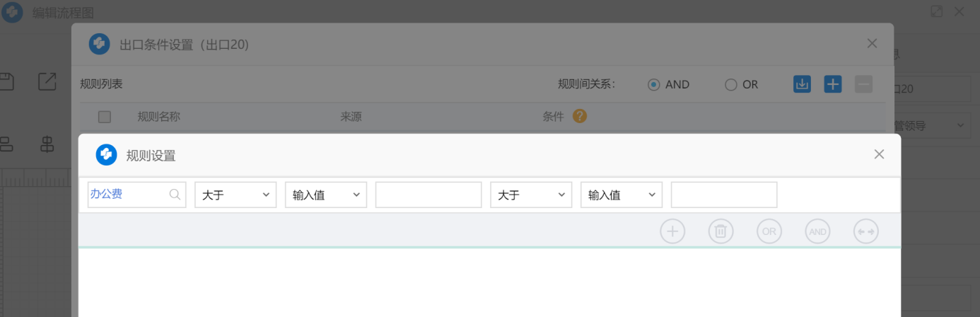Image resolution: width=980 pixels, height=317 pixels.
Task: Click the second empty value input box
Action: pos(724,195)
